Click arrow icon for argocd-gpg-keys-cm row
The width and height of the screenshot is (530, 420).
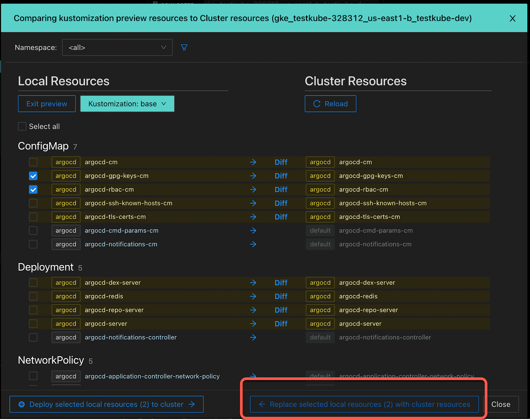pos(253,176)
